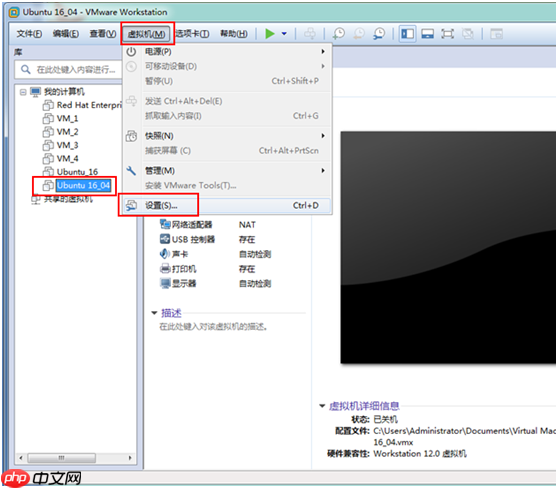Click the VM icon next to VM_1

[x=48, y=118]
